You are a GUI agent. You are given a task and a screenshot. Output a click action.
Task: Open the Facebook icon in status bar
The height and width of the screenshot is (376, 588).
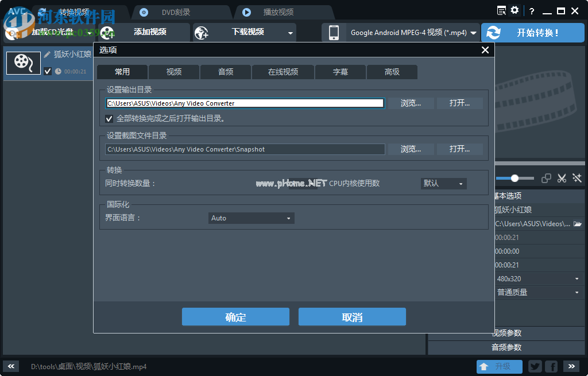pos(551,366)
